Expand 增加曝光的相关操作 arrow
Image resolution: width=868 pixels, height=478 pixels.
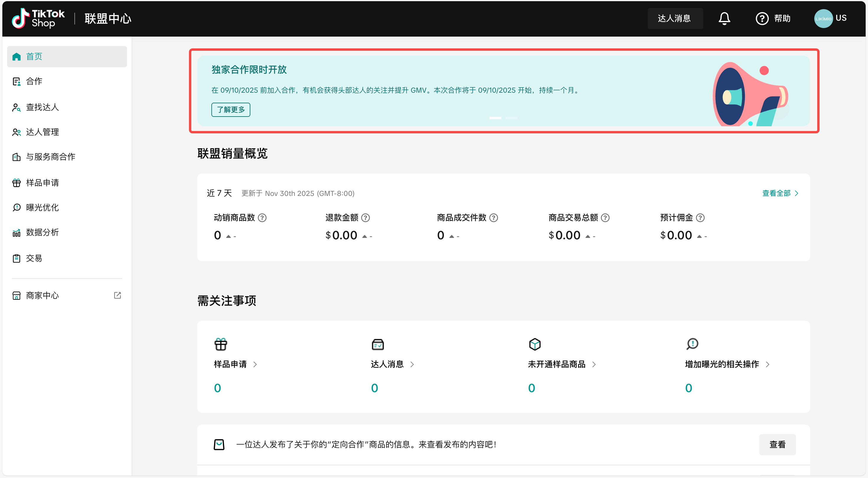[767, 364]
